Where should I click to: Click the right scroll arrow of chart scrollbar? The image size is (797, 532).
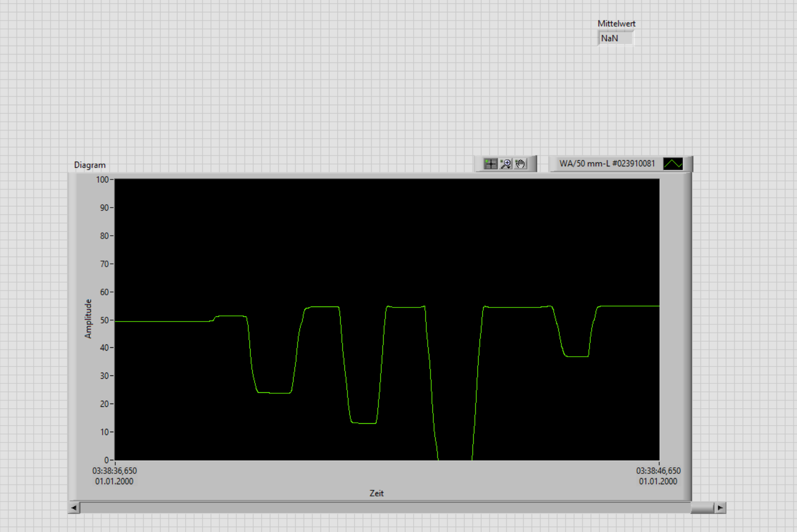click(x=720, y=508)
